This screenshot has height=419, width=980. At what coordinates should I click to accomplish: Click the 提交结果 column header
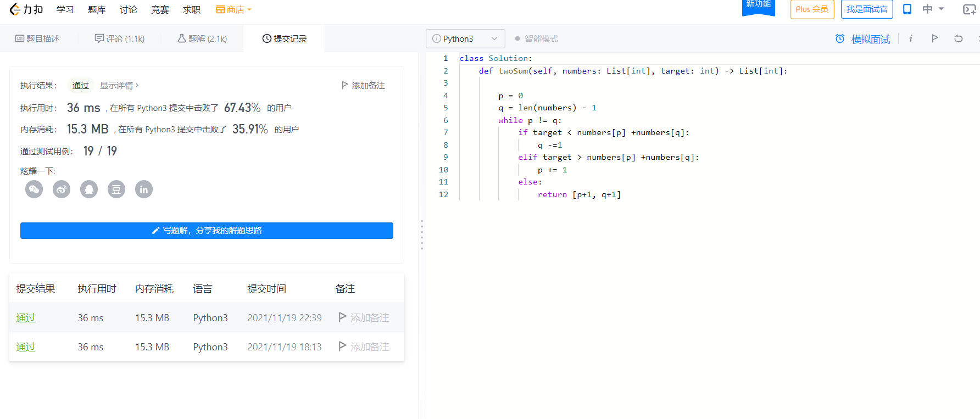[36, 289]
